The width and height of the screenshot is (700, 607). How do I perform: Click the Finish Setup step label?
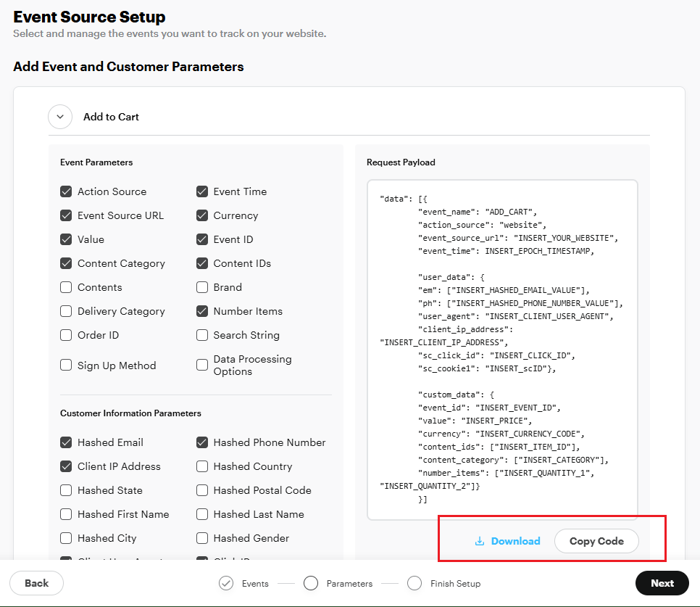click(455, 583)
